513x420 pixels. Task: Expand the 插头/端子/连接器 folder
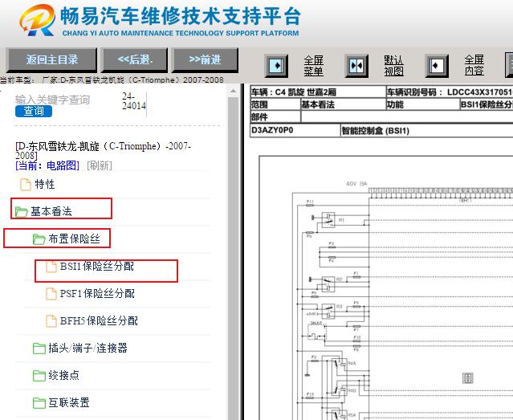click(x=88, y=348)
